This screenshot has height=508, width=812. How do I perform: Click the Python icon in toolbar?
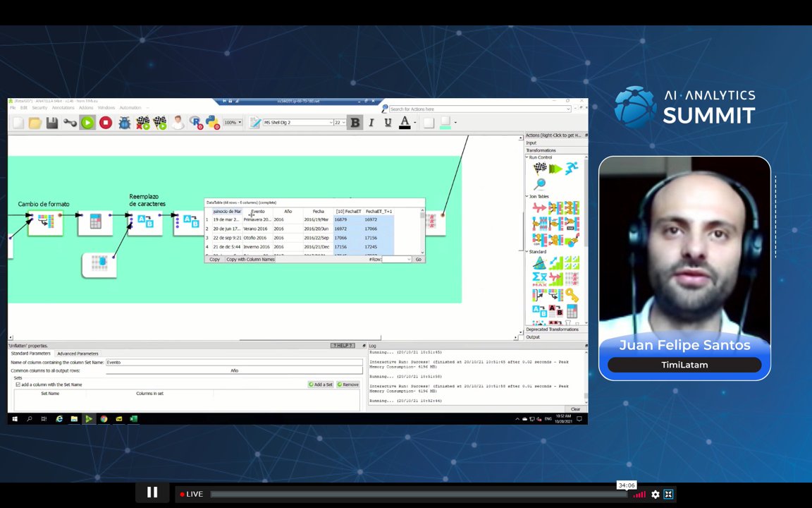(x=212, y=123)
